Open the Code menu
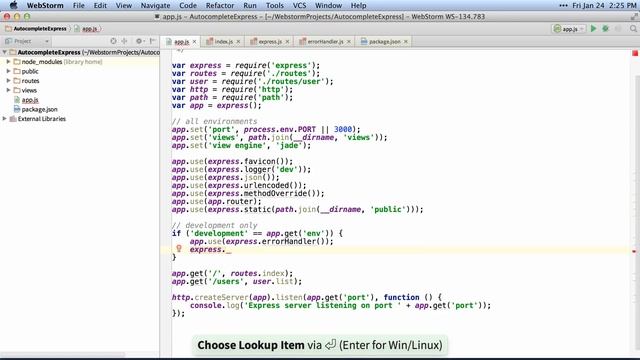 188,5
